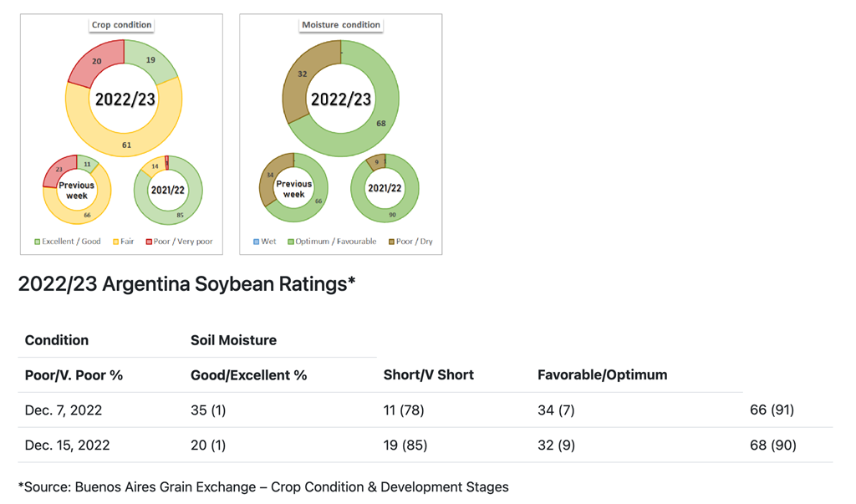Click the brown Poor / Dry legend swatch
This screenshot has width=856, height=504.
391,242
